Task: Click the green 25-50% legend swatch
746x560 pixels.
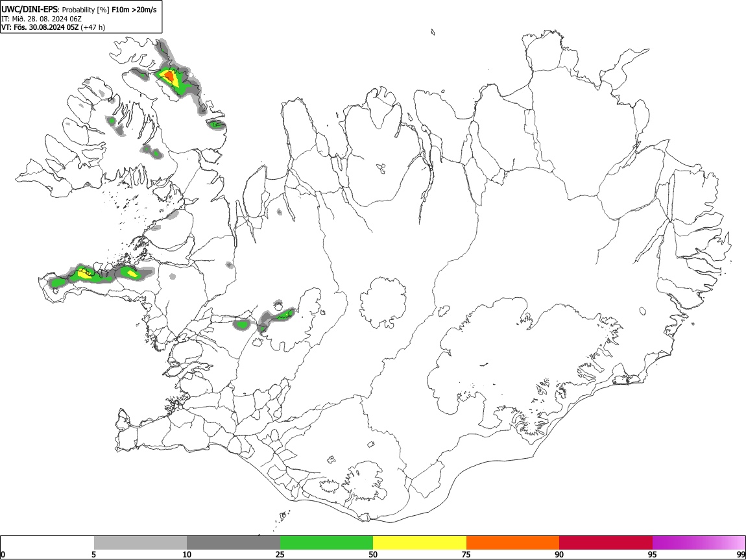Action: [326, 543]
